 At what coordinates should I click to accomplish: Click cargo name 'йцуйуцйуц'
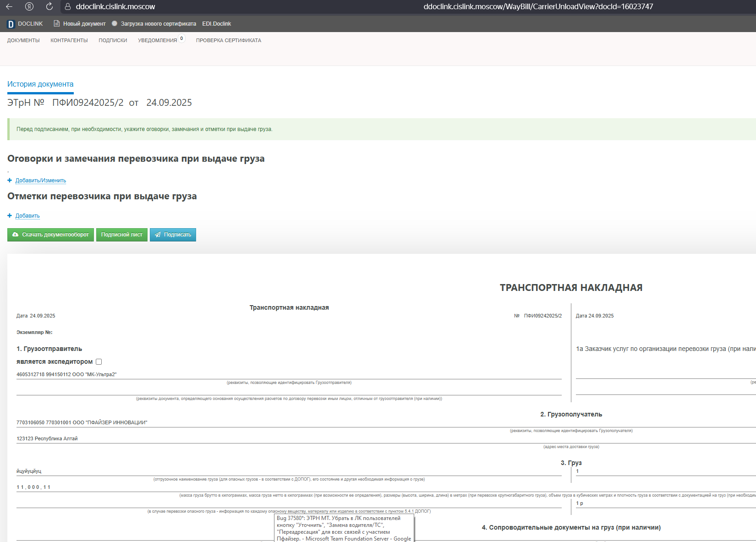click(29, 471)
